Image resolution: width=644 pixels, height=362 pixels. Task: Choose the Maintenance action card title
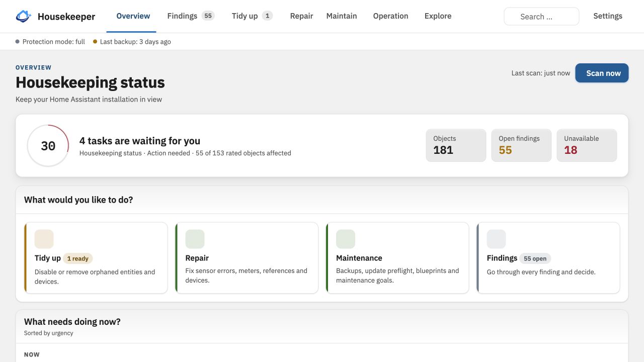[x=359, y=258]
